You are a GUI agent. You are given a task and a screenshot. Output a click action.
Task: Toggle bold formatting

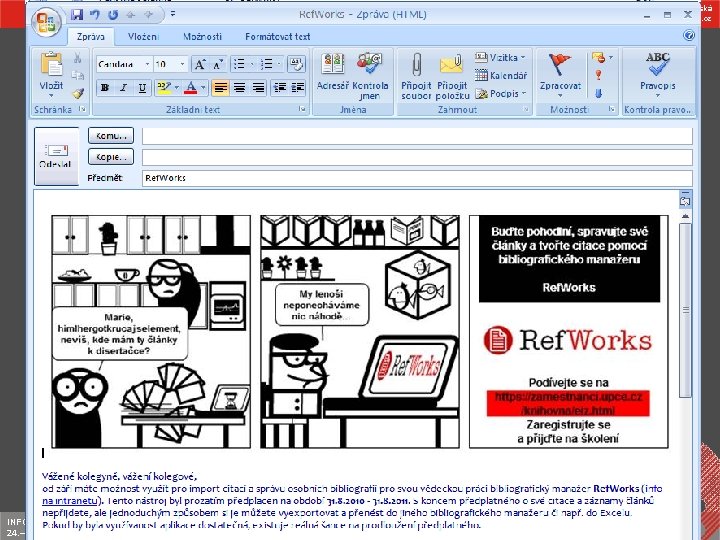tap(105, 88)
